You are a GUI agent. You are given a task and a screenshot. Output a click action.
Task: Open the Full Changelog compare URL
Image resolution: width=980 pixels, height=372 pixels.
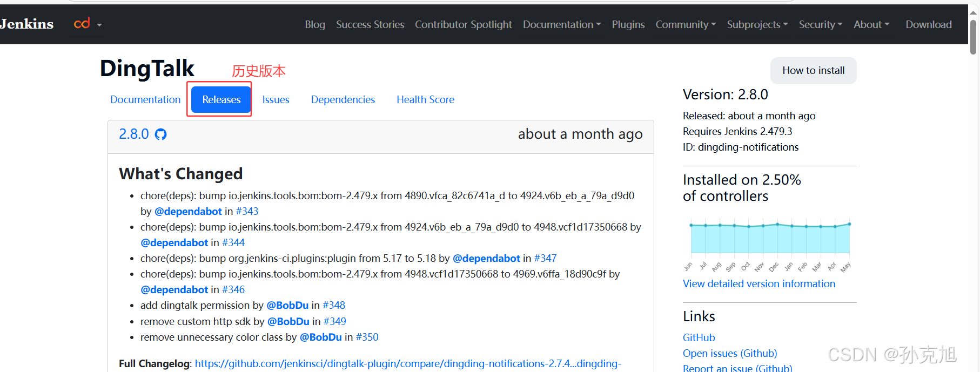click(408, 363)
